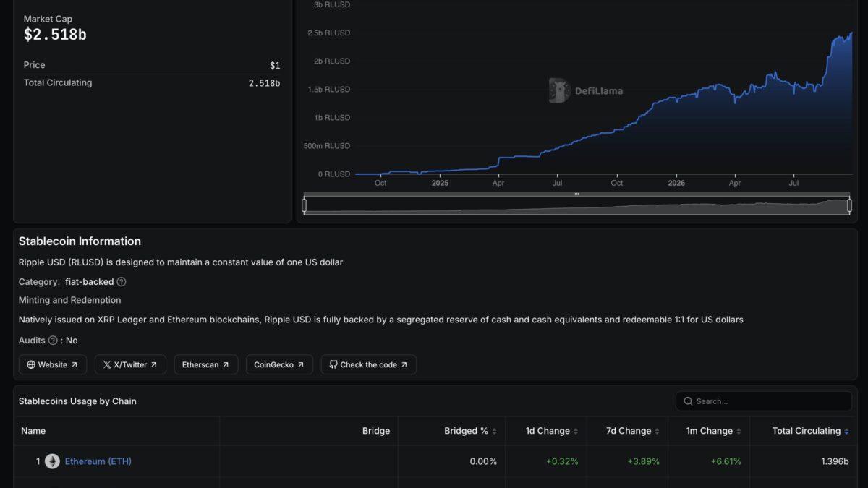Sort table by 1m Change column
Screen dimensions: 868x488
coord(714,431)
